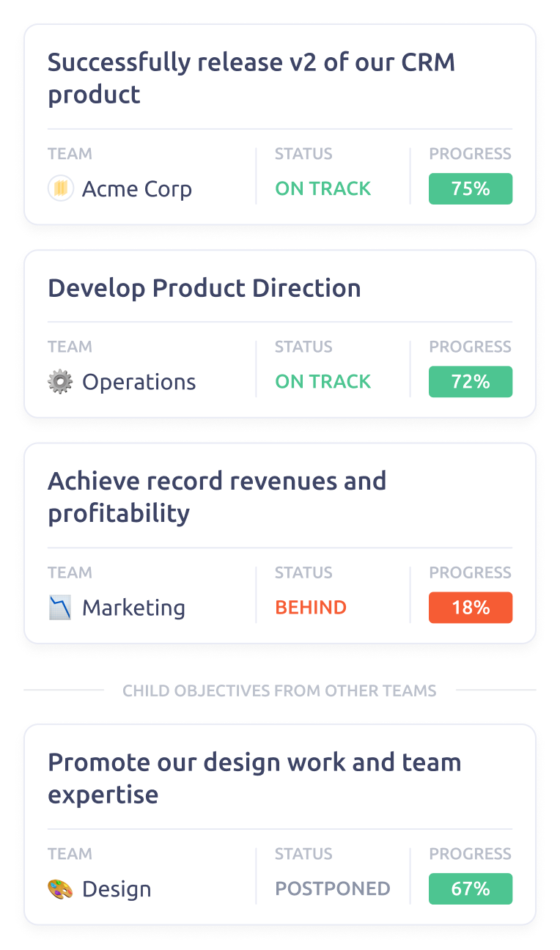The width and height of the screenshot is (560, 950).
Task: Open the Develop Product Direction objective
Action: (205, 288)
